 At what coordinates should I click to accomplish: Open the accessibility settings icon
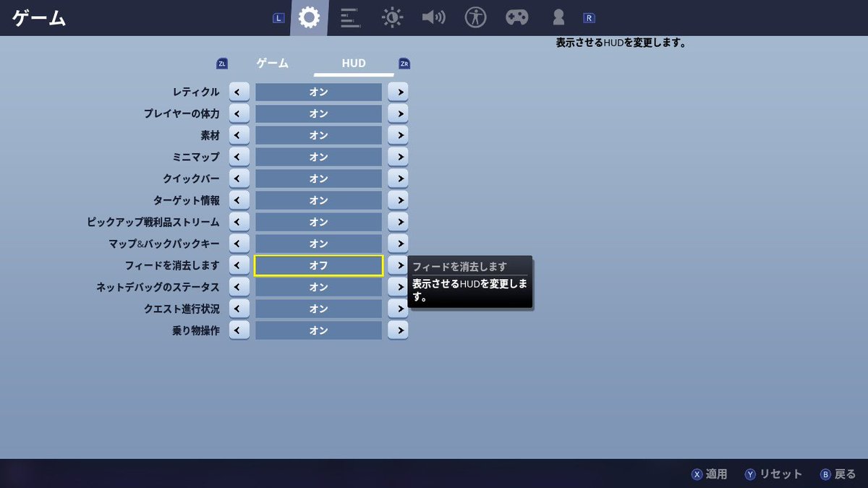click(475, 17)
